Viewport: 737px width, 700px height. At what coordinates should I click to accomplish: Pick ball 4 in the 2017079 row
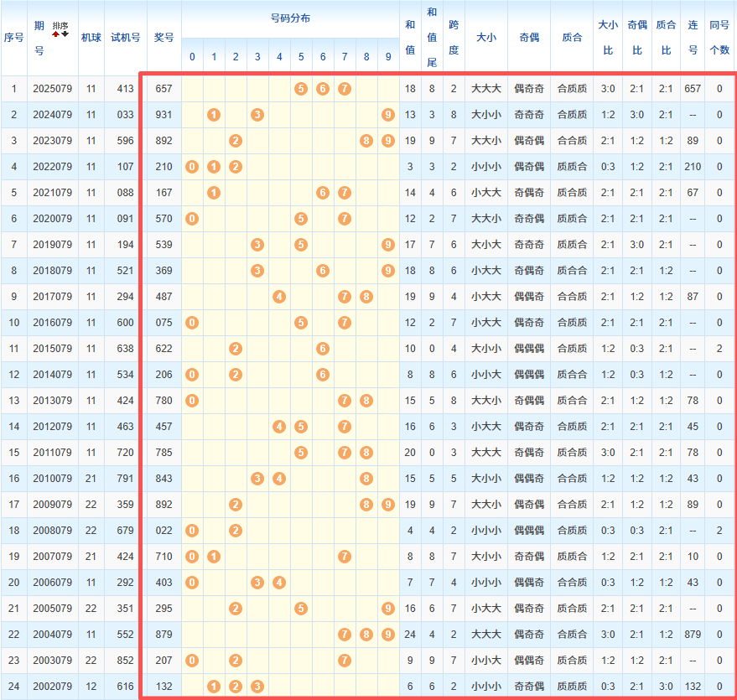pyautogui.click(x=279, y=297)
